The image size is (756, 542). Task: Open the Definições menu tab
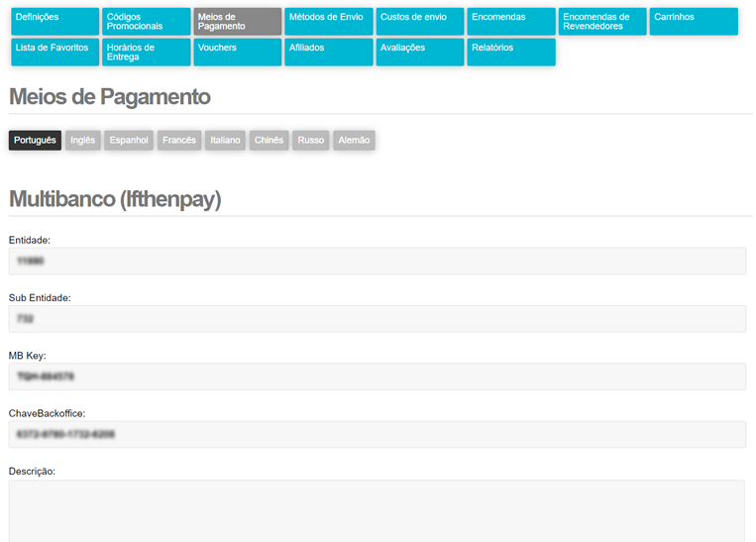pyautogui.click(x=54, y=21)
